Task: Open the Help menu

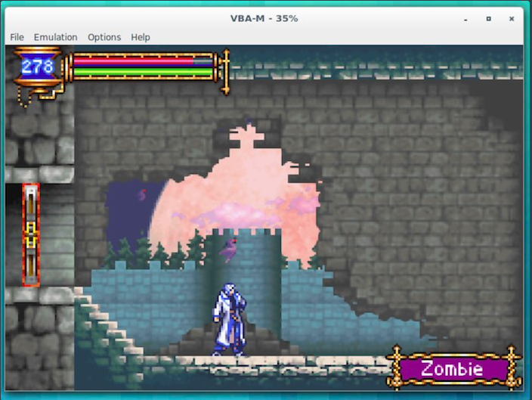Action: click(141, 37)
